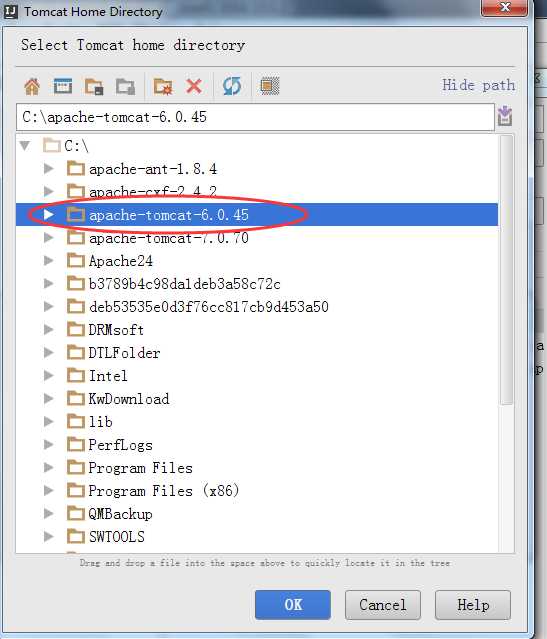Screen dimensions: 547x639
Task: Create a new folder icon
Action: pyautogui.click(x=163, y=86)
